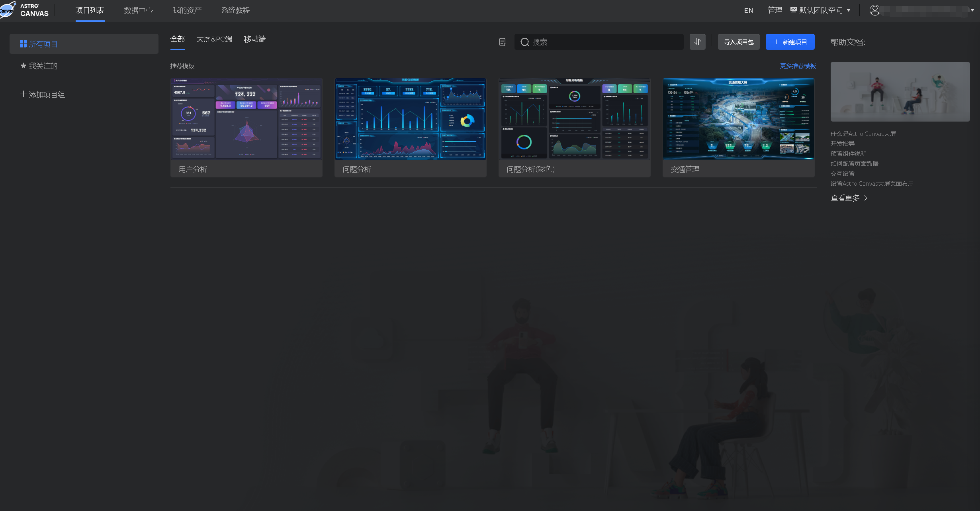980x511 pixels.
Task: Click the star icon next to 我关注的
Action: click(23, 66)
